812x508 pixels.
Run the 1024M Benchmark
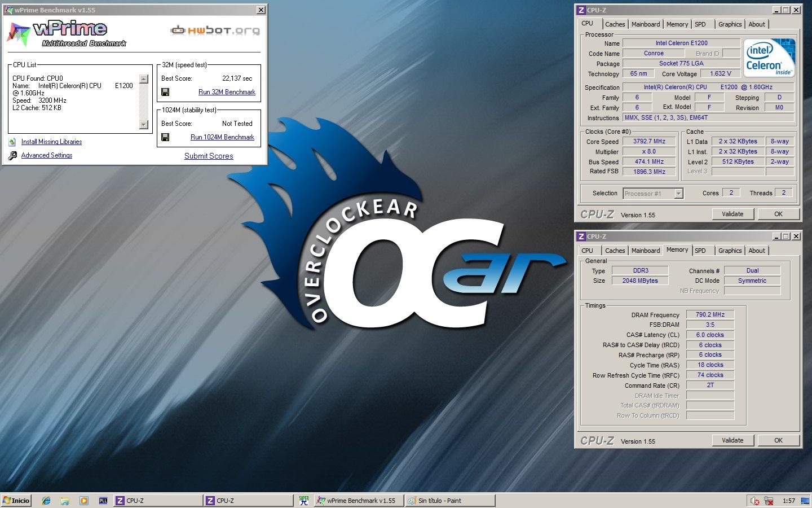pos(222,137)
